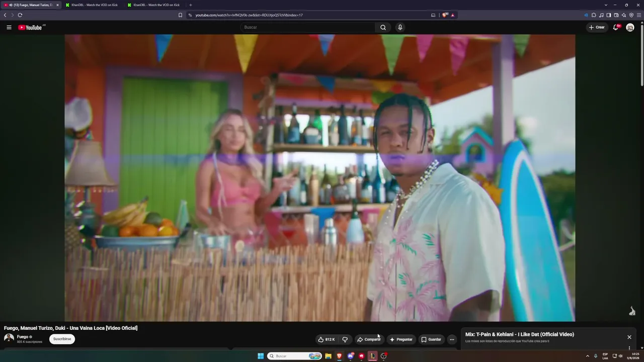The image size is (644, 362).
Task: Save the video with Guardar button
Action: click(431, 339)
